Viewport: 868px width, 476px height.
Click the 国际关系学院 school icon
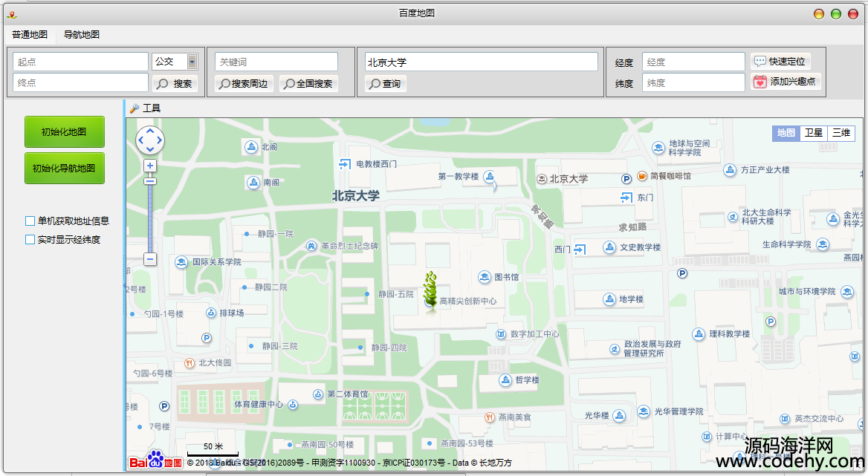tap(181, 262)
